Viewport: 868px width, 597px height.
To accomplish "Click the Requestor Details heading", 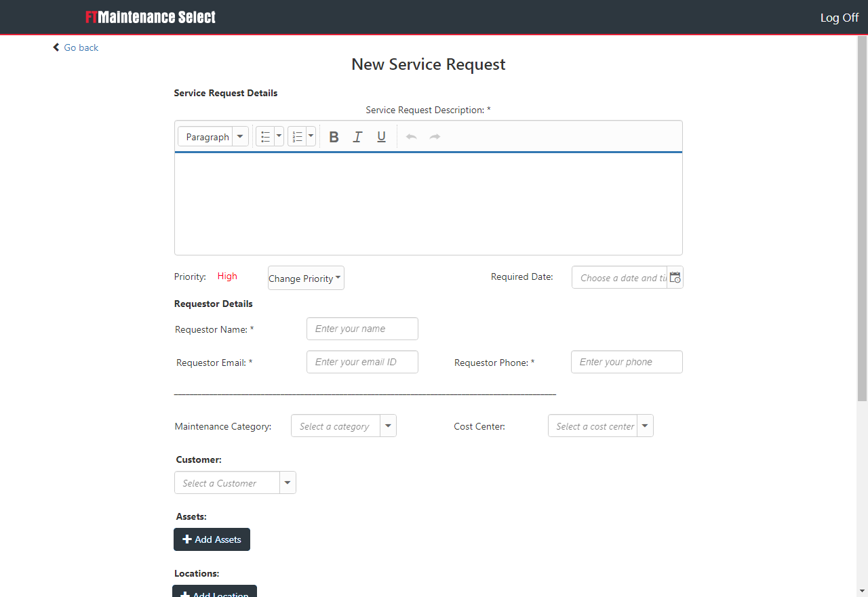I will [214, 304].
